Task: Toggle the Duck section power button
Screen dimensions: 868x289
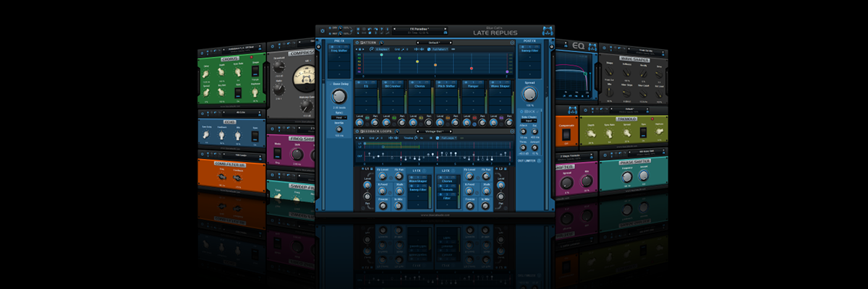Action: [522, 111]
